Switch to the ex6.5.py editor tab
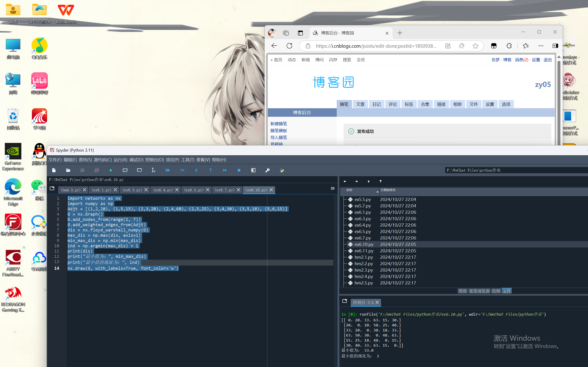 coord(194,190)
